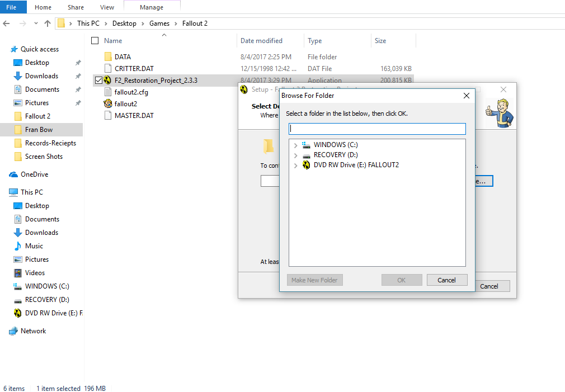The height and width of the screenshot is (392, 565).
Task: Expand WINDOWS (C:) in Browse For Folder
Action: [x=296, y=145]
